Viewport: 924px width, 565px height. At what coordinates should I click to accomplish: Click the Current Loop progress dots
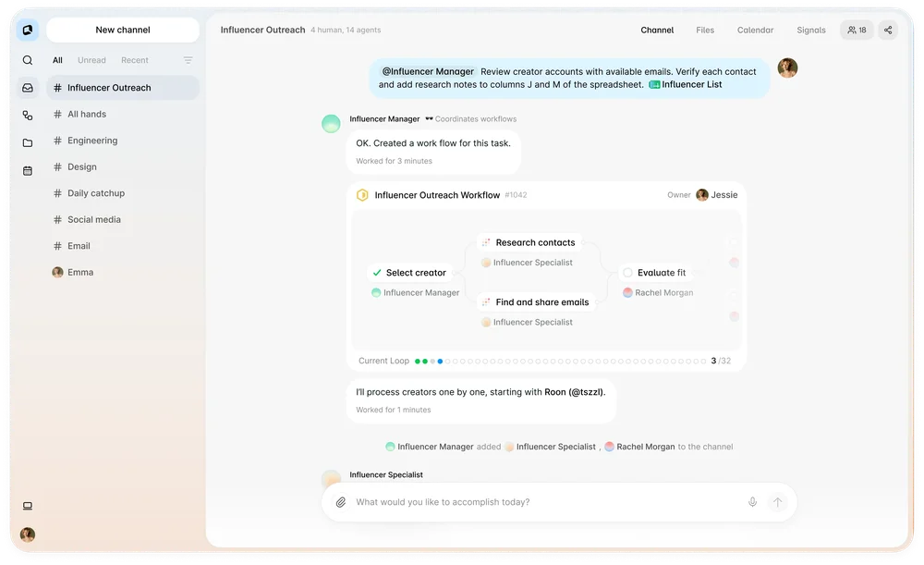point(561,361)
